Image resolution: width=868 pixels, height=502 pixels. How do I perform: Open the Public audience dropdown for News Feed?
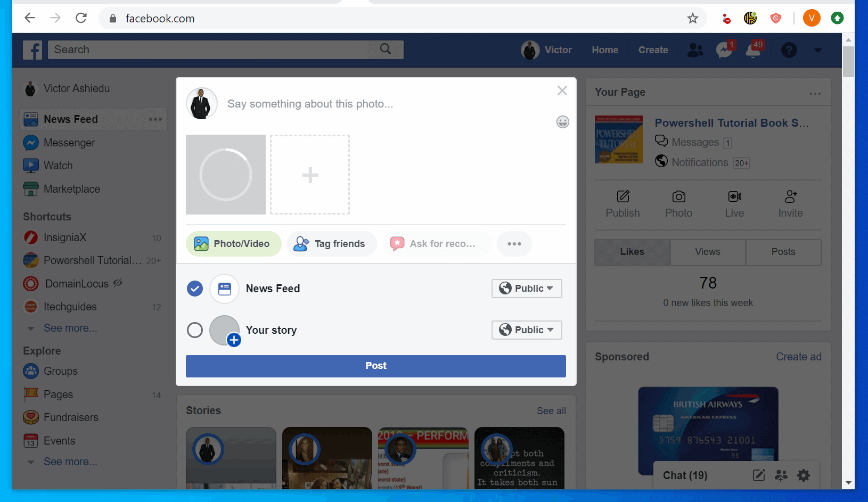point(526,289)
